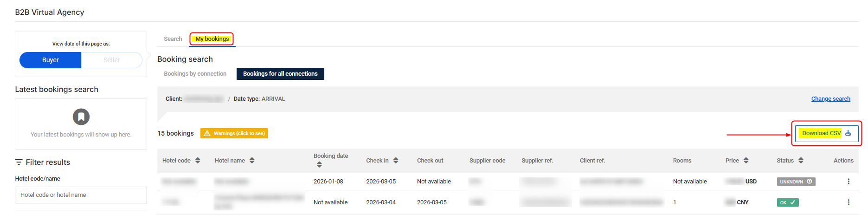
Task: Sort bookings by Status column
Action: point(801,161)
